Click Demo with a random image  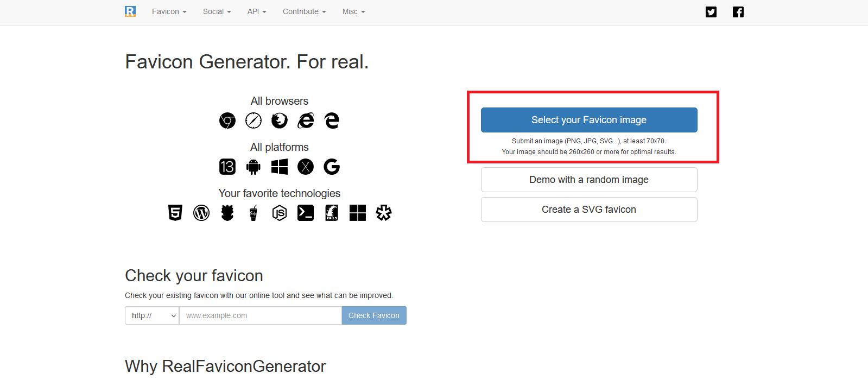coord(589,180)
